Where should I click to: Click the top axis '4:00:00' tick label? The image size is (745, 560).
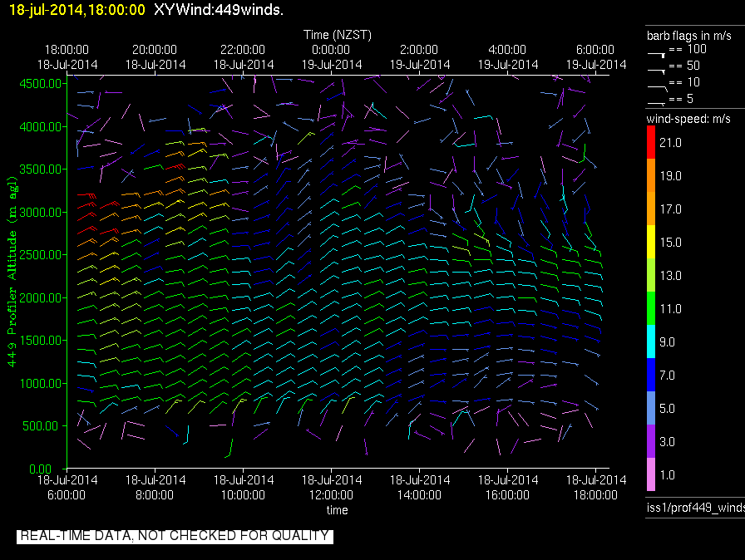pyautogui.click(x=507, y=50)
